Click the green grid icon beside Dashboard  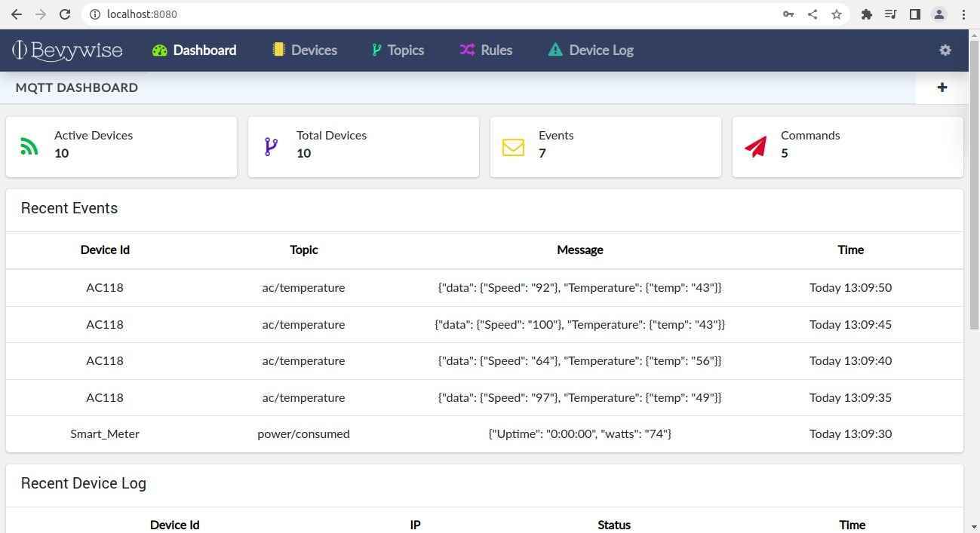[159, 50]
